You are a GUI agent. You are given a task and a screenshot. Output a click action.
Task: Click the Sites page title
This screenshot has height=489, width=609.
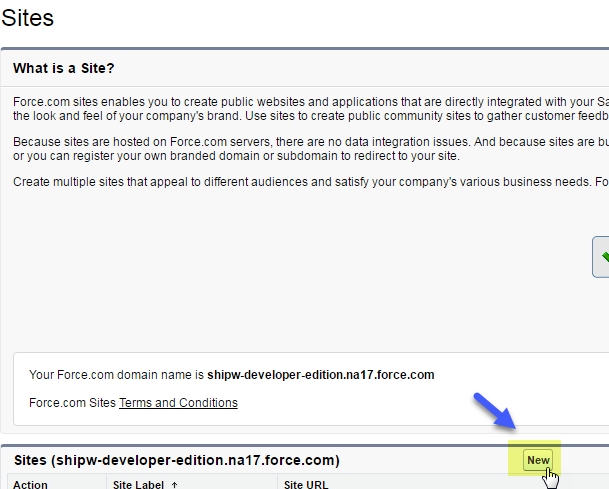[x=27, y=18]
